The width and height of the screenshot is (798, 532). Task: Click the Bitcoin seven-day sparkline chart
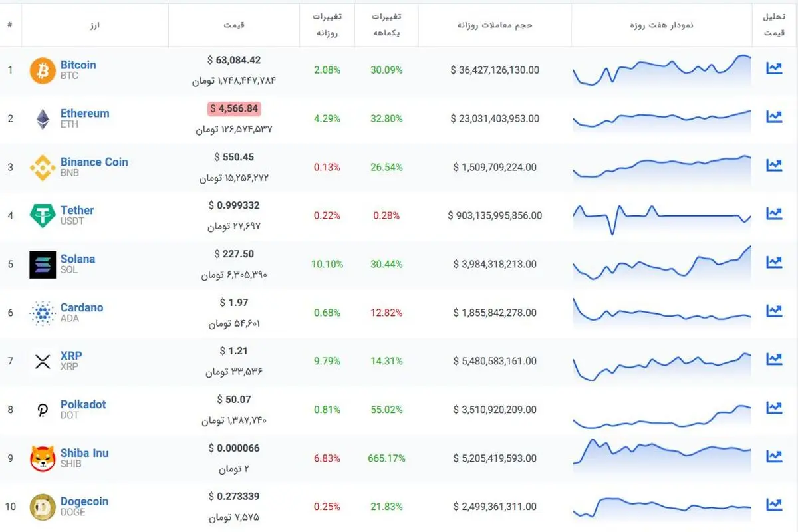click(662, 70)
